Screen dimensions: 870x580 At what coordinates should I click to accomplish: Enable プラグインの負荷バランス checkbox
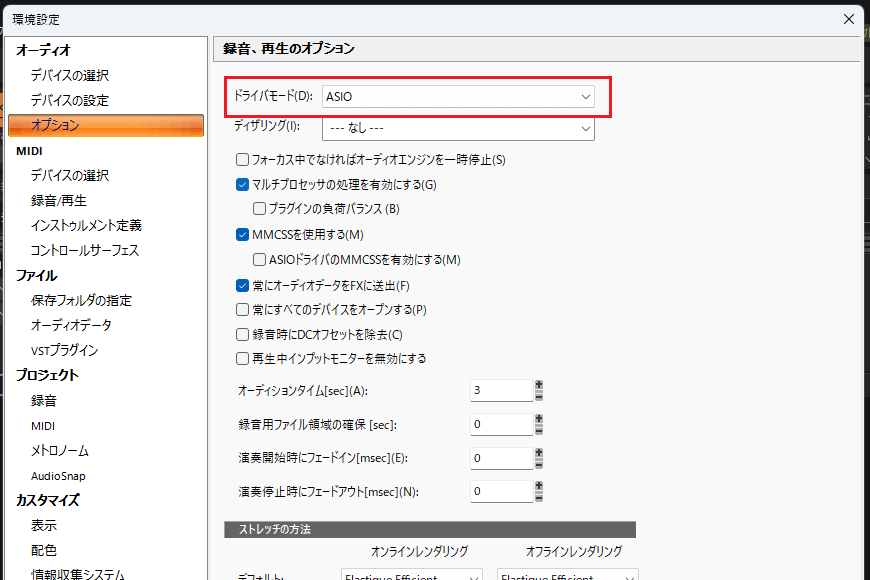[259, 209]
